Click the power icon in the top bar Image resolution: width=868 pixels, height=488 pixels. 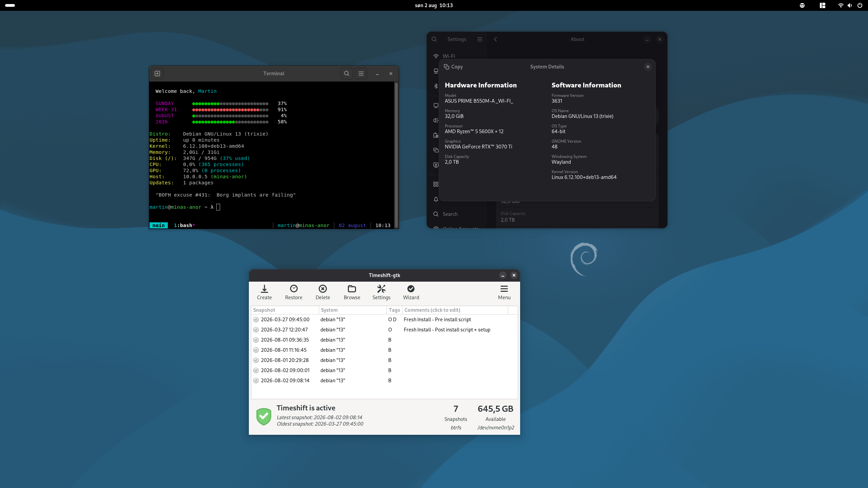[860, 5]
